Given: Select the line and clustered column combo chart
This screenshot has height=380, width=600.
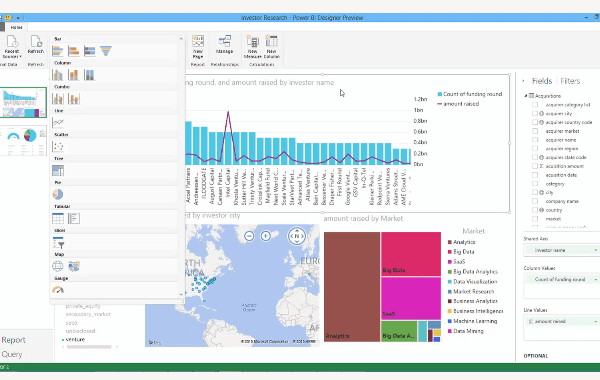Looking at the screenshot, I should [x=58, y=99].
